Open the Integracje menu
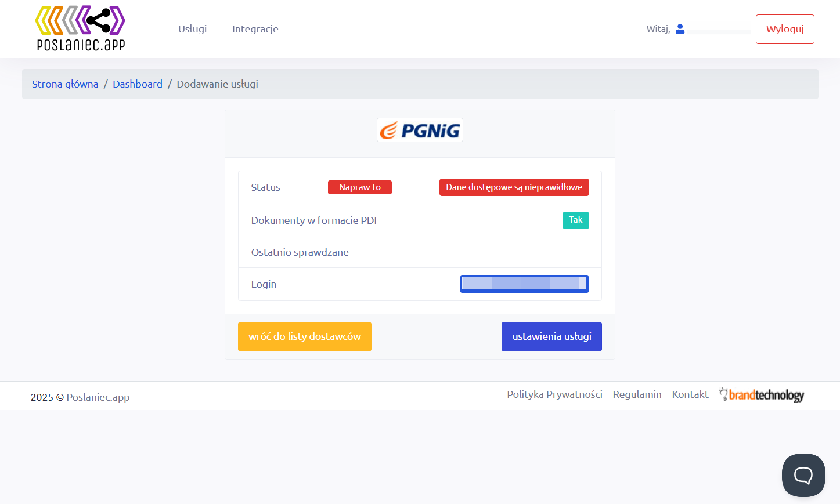This screenshot has height=504, width=840. point(255,29)
